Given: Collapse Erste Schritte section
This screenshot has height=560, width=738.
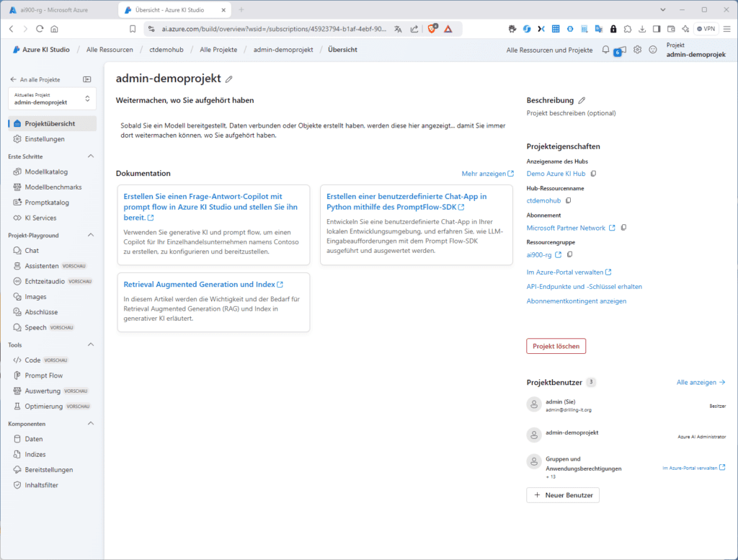Looking at the screenshot, I should point(91,156).
